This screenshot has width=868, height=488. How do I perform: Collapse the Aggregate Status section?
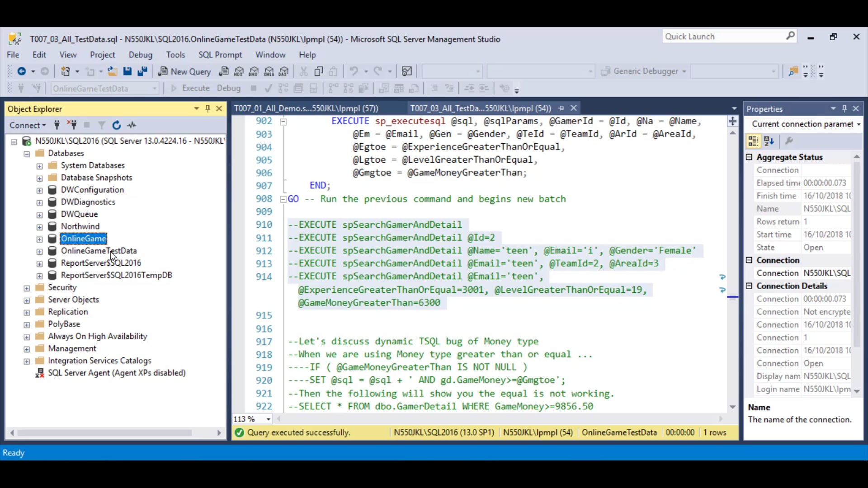pyautogui.click(x=749, y=157)
